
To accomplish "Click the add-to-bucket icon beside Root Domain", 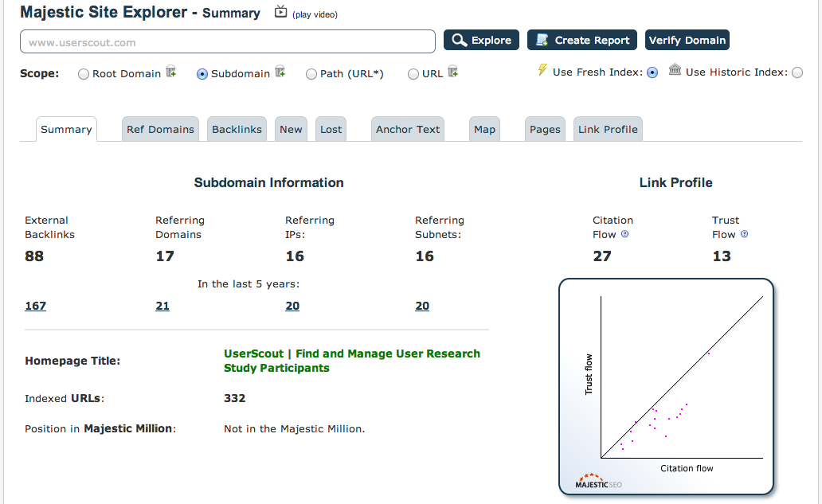I will pos(171,72).
